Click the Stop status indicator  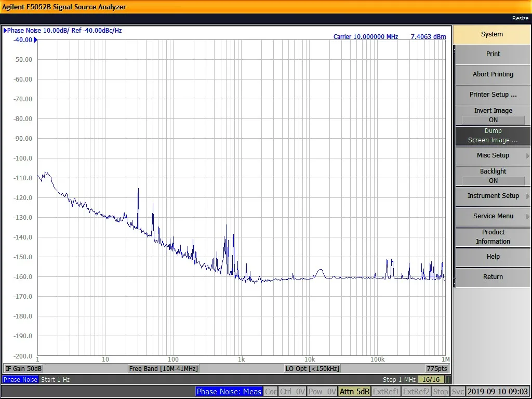click(x=441, y=392)
